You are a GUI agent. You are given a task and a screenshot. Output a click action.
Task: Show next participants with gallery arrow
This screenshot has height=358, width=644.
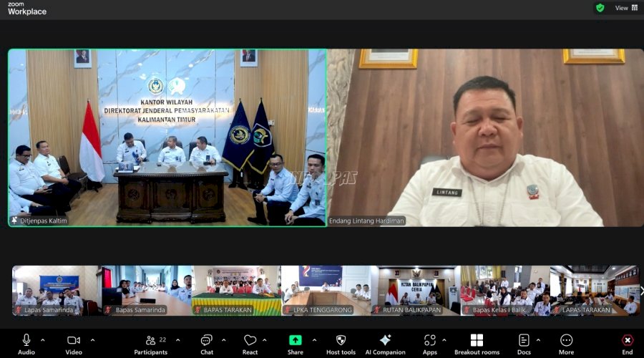(642, 291)
